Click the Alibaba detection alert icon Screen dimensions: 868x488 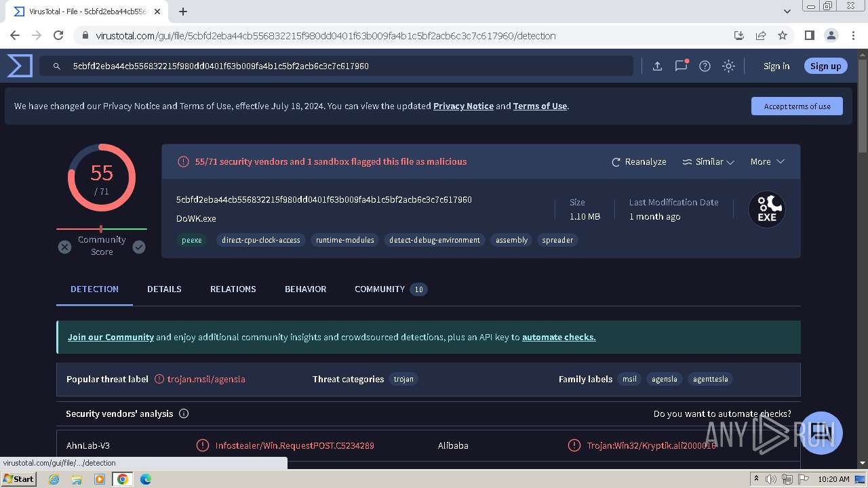(x=574, y=445)
